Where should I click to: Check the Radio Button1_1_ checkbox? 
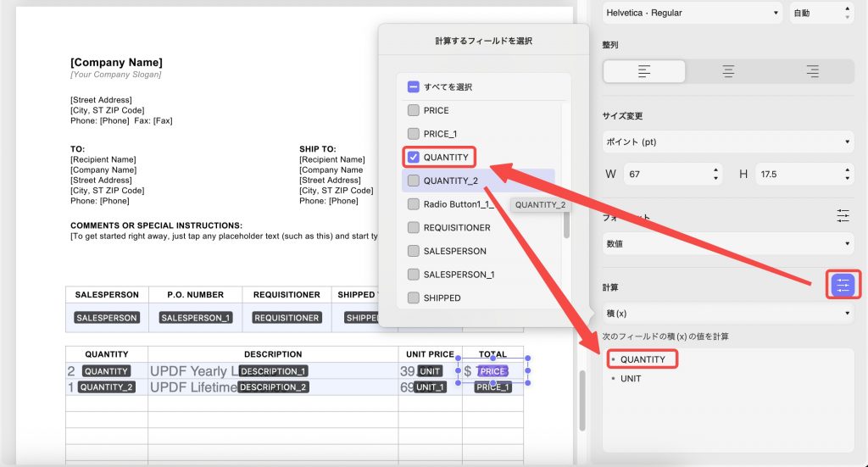413,204
